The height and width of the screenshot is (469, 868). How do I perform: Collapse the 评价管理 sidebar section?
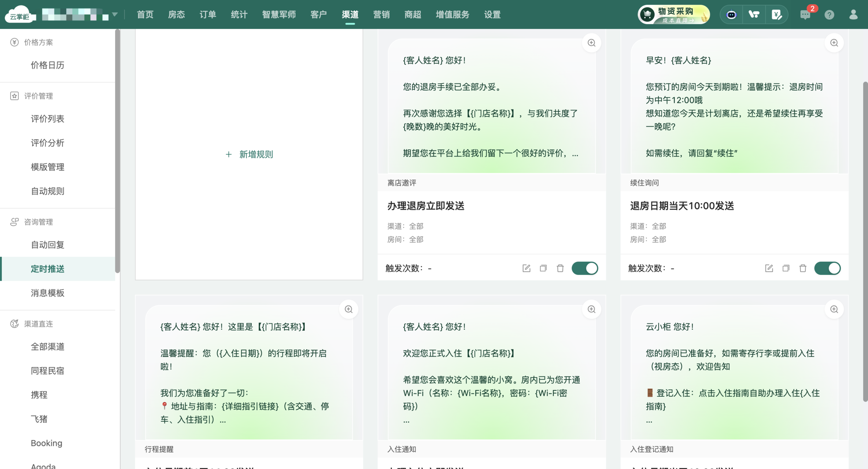pos(38,96)
